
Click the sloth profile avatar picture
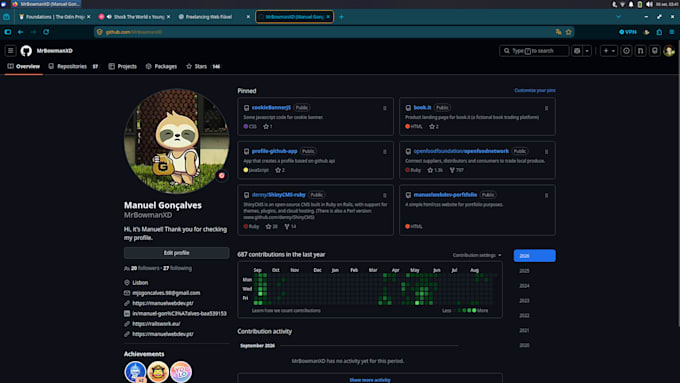[x=177, y=141]
